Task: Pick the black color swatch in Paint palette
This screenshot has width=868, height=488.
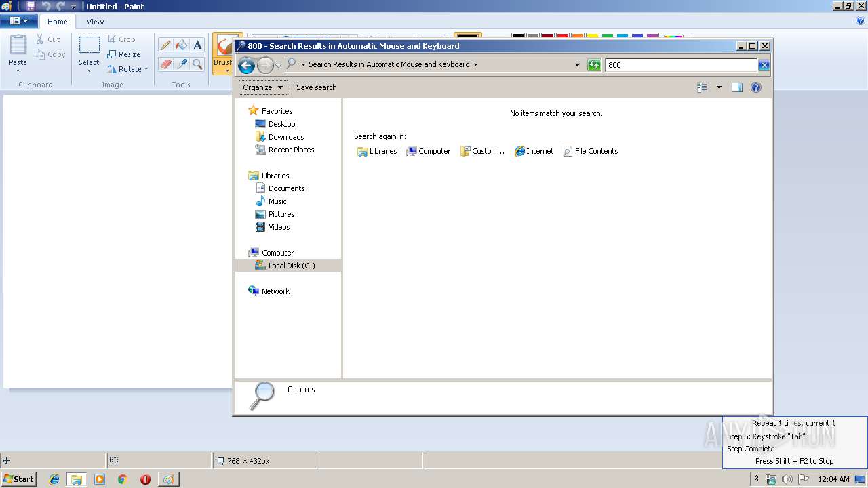Action: pos(518,36)
